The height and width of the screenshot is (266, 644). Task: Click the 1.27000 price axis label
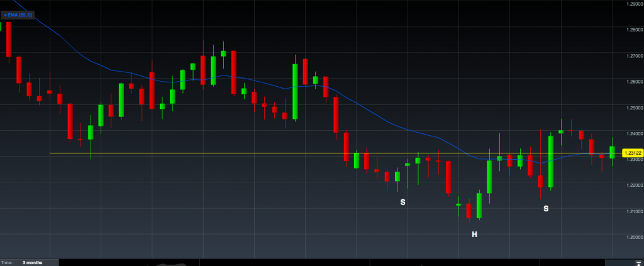coord(634,56)
